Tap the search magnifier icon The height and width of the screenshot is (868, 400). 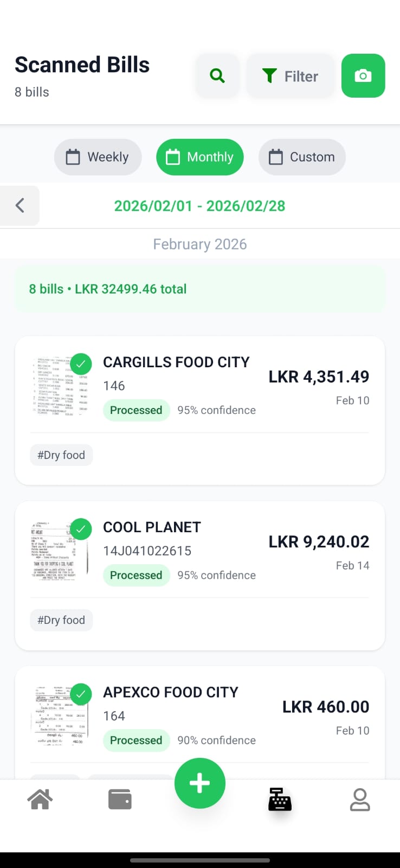pyautogui.click(x=217, y=76)
